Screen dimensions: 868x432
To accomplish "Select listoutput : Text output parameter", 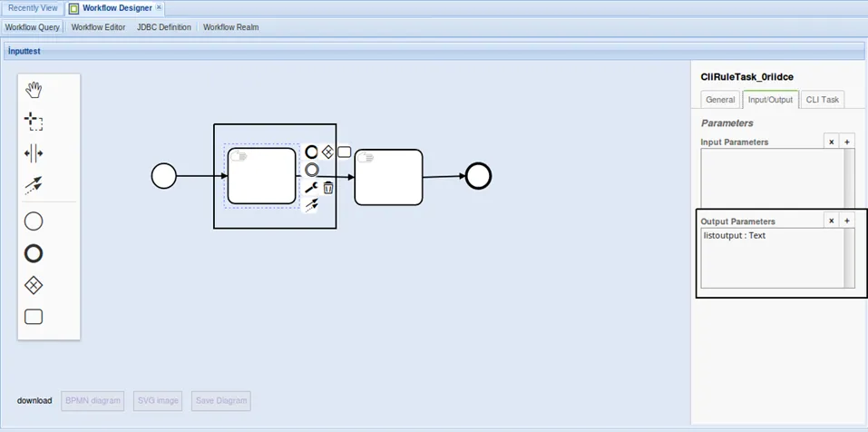I will [735, 235].
